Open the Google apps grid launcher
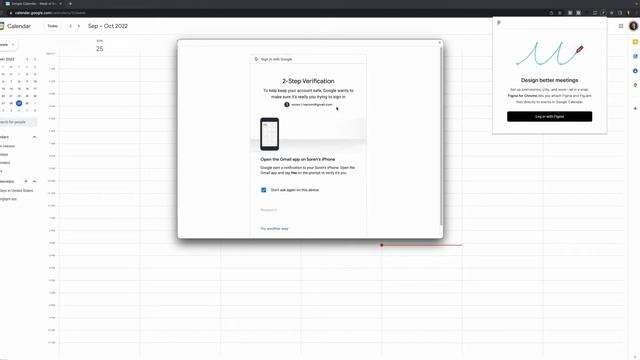 (x=621, y=26)
